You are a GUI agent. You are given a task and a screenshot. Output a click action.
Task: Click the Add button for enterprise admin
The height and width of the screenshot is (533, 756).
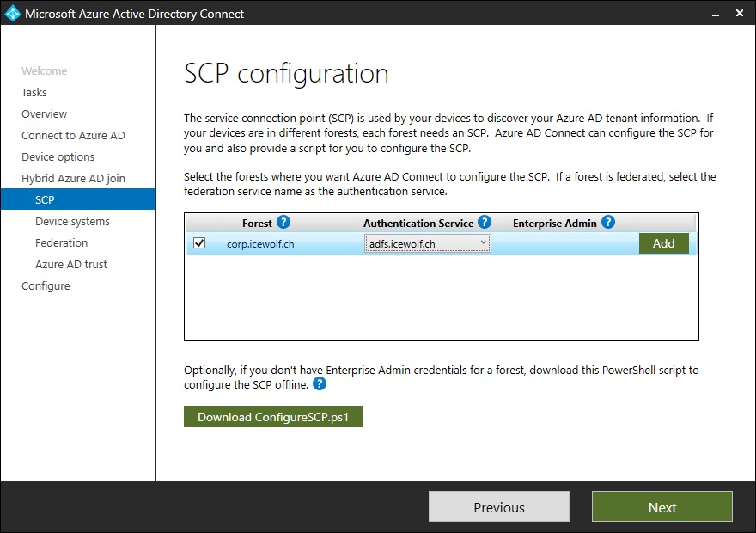(x=663, y=243)
